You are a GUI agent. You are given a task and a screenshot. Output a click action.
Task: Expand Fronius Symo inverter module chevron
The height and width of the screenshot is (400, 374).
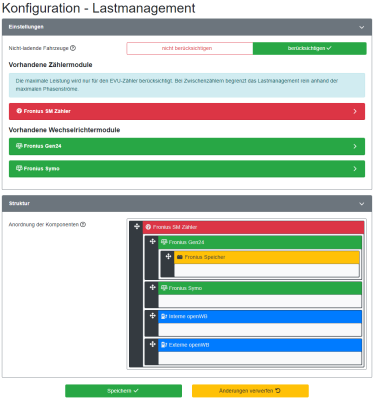pyautogui.click(x=355, y=169)
